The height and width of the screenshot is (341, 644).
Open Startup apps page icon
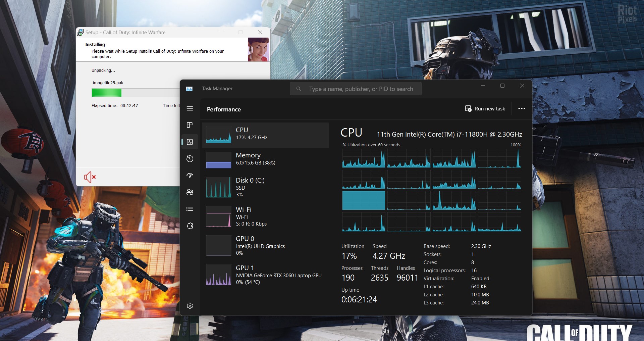[190, 175]
